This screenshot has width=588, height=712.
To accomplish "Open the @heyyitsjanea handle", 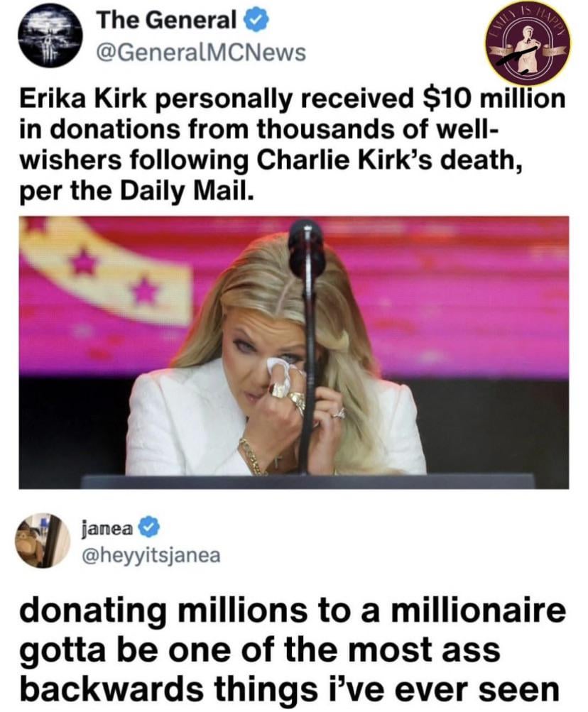I will coord(151,555).
